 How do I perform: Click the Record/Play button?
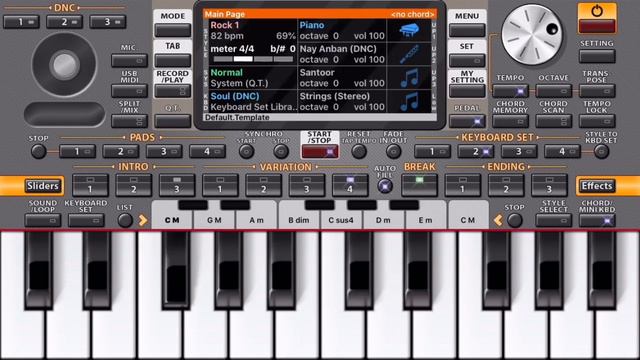point(173,91)
